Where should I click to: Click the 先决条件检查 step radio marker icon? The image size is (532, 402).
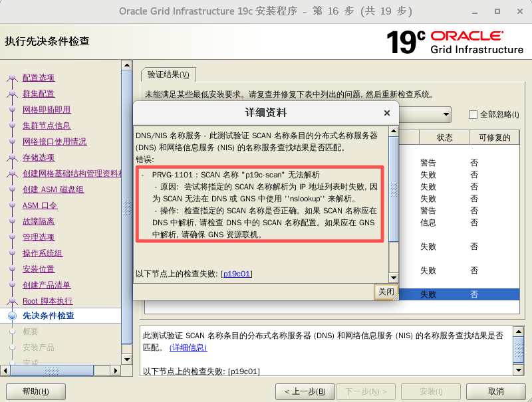(13, 316)
